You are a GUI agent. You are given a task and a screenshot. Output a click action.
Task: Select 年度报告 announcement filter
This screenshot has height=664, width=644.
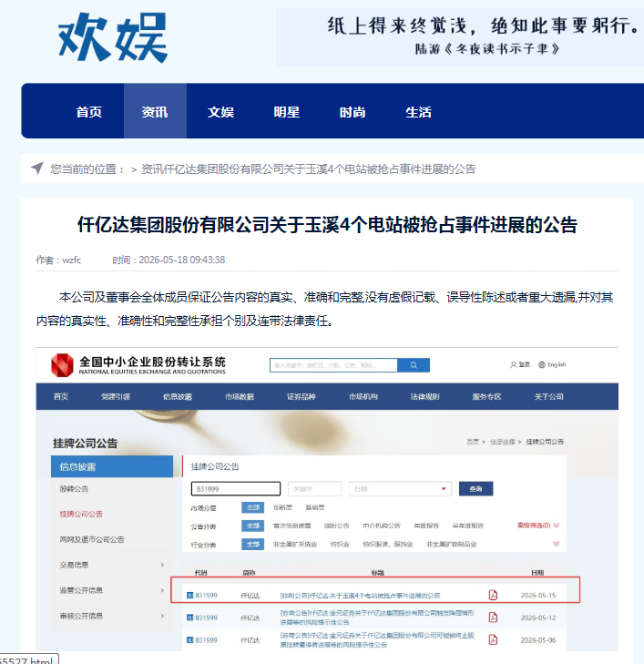(x=426, y=526)
